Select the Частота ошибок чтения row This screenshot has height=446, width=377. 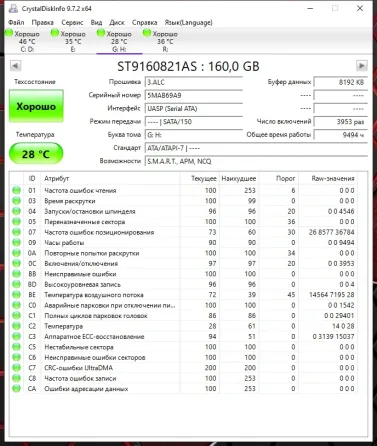coord(183,190)
